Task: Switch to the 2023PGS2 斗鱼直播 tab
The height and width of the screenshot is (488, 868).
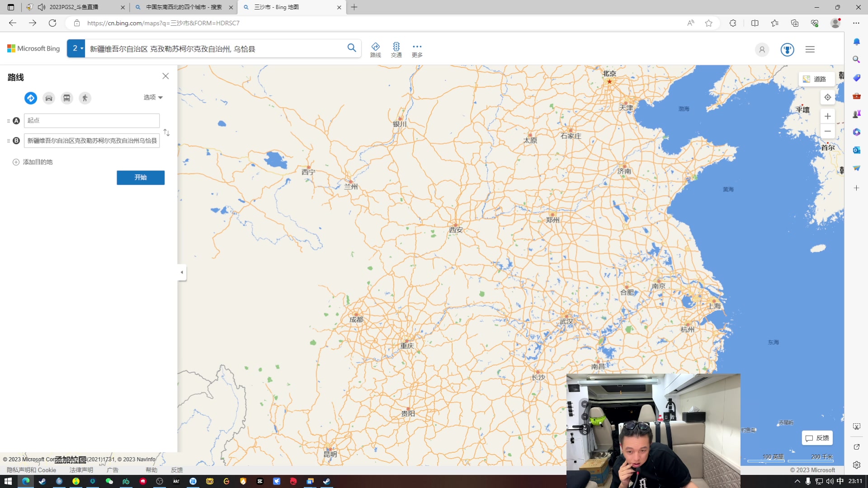Action: pyautogui.click(x=74, y=7)
